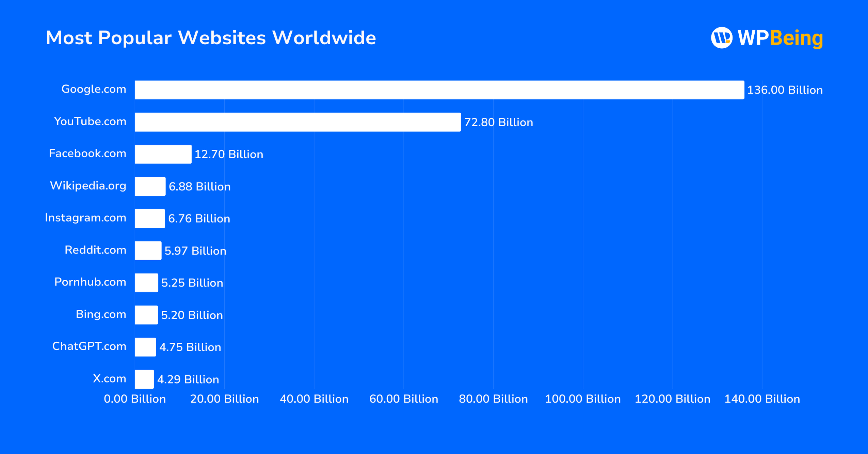The height and width of the screenshot is (454, 868).
Task: Click the Facebook.com bar
Action: (163, 154)
